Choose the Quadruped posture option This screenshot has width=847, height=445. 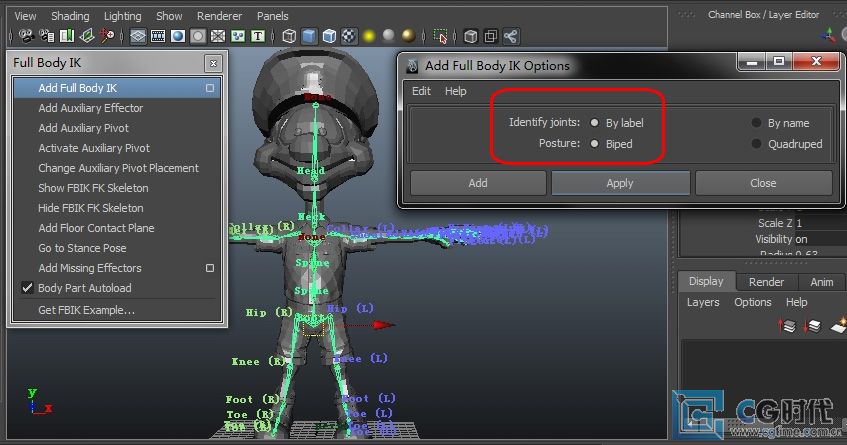click(x=756, y=144)
